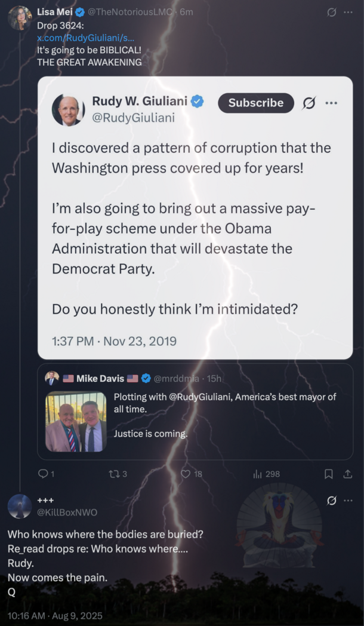This screenshot has height=626, width=364.
Task: Bookmark Lisa Mei's post
Action: 328,474
